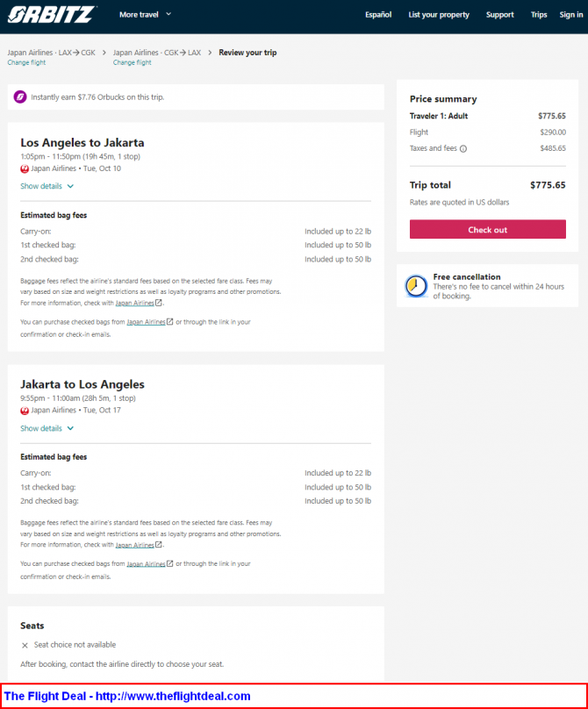Click Change flight under CGK to LAX
Screen dimensions: 588x709
132,62
